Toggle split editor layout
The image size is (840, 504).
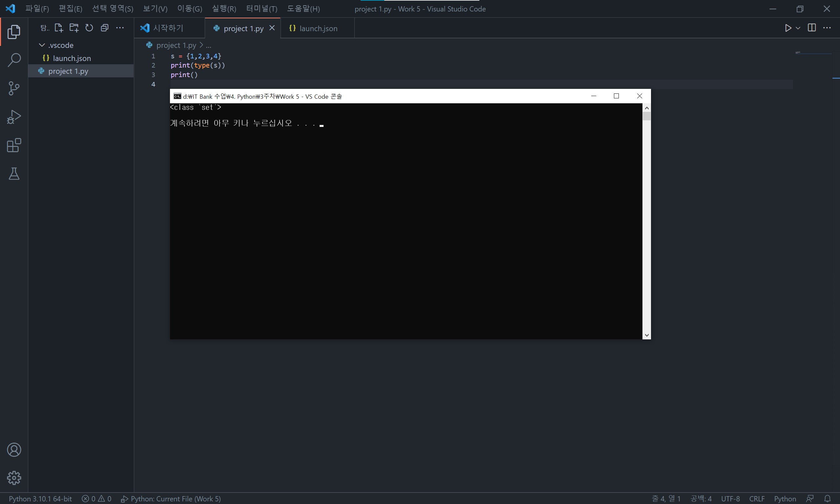click(x=812, y=28)
